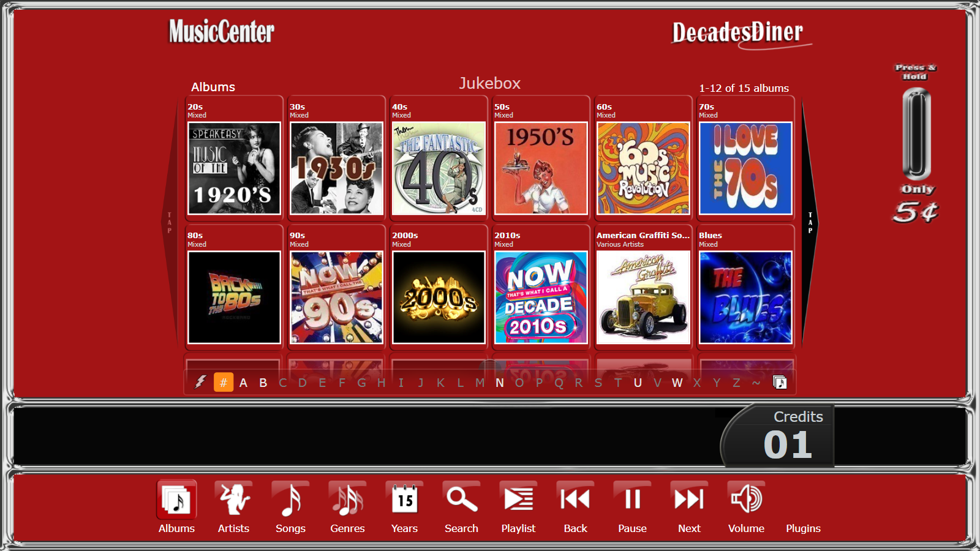Open the American Graffiti soundtrack album
This screenshot has width=980, height=551.
point(643,298)
